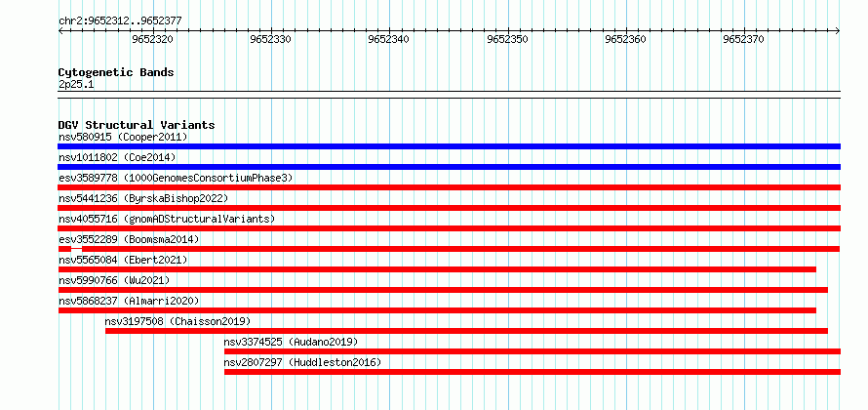Open nsv3197508 (Chaisson2019) variant label
Screen dimensions: 868x410
[178, 321]
